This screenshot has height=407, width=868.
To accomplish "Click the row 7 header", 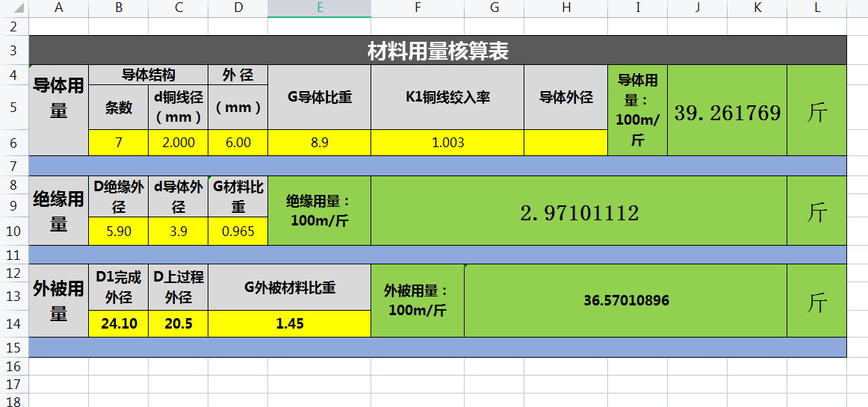I will pos(13,166).
